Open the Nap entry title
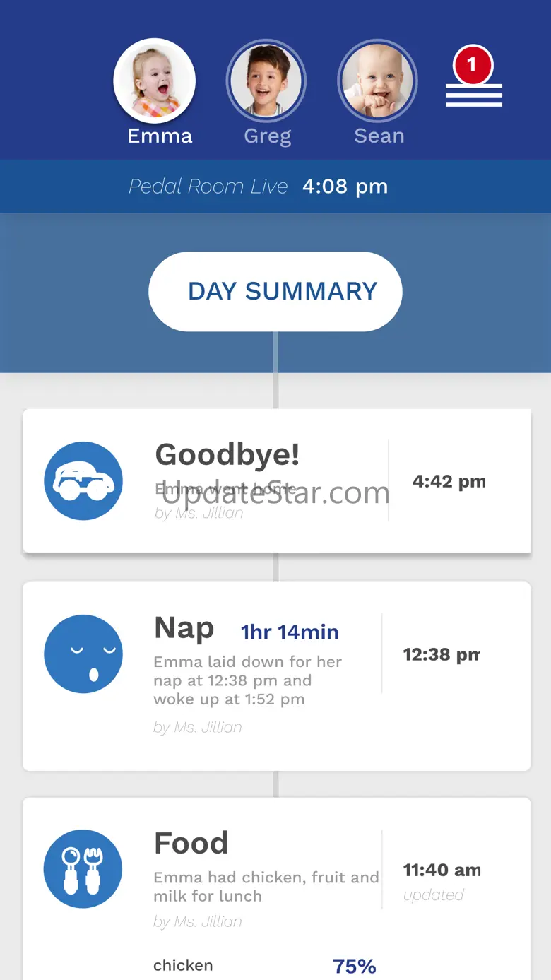This screenshot has width=551, height=980. pos(184,628)
